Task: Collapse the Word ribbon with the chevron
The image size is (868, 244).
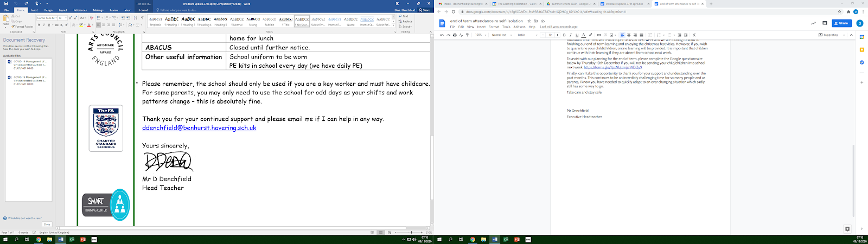Action: [430, 32]
